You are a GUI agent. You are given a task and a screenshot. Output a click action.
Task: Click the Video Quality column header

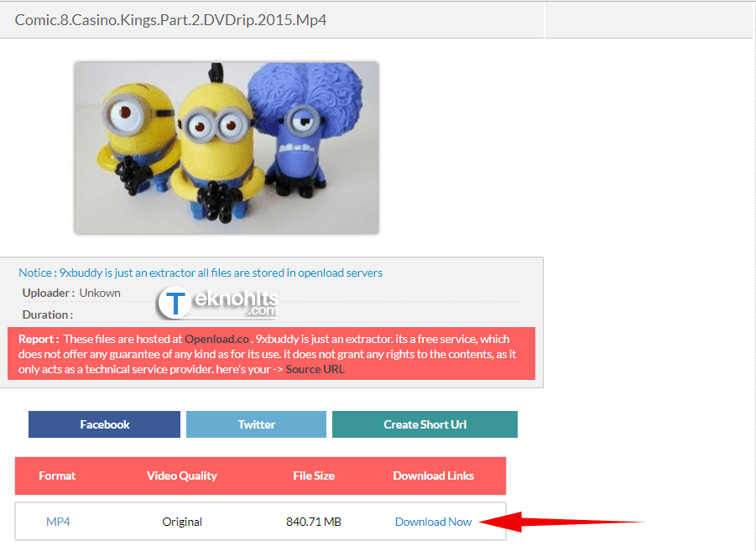(x=182, y=476)
